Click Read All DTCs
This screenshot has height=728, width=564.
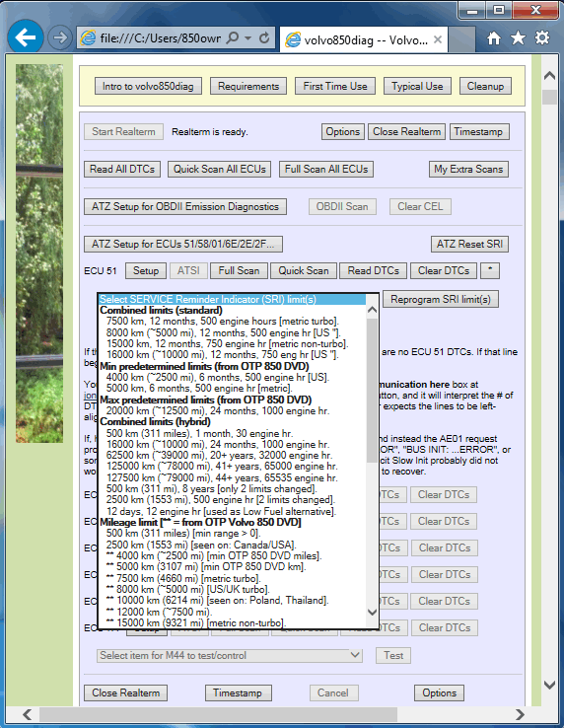click(122, 169)
